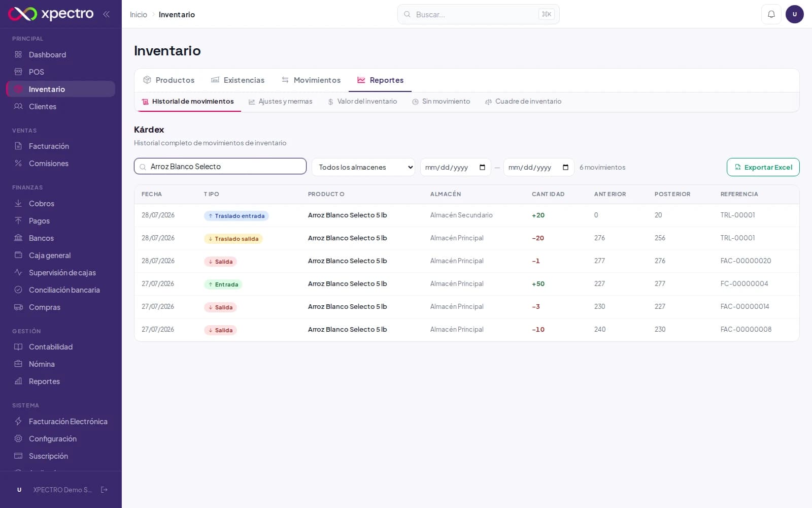
Task: Click the sidebar Reportes chart icon
Action: click(18, 381)
